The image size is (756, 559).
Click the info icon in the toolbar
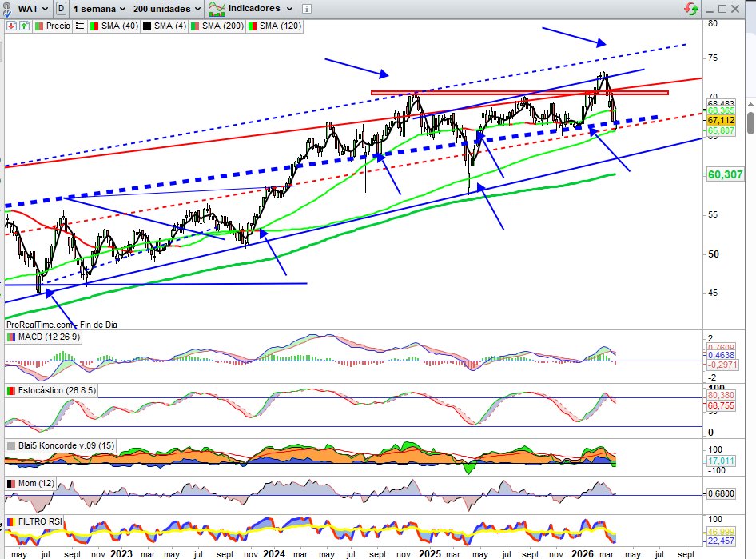307,9
